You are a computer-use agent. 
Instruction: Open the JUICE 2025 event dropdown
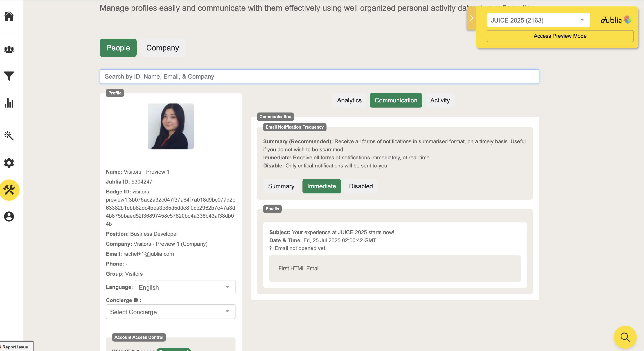click(x=538, y=20)
